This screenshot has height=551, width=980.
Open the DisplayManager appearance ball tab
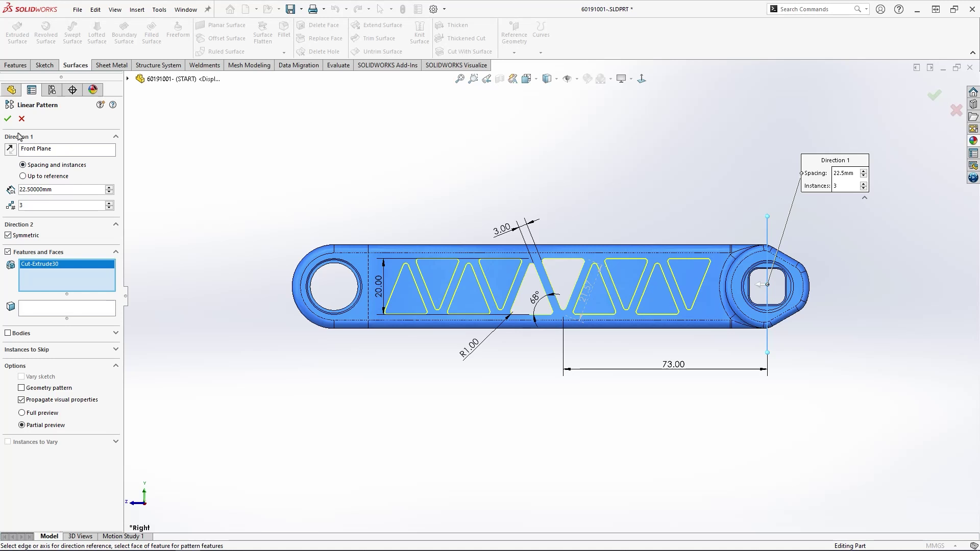click(x=92, y=90)
